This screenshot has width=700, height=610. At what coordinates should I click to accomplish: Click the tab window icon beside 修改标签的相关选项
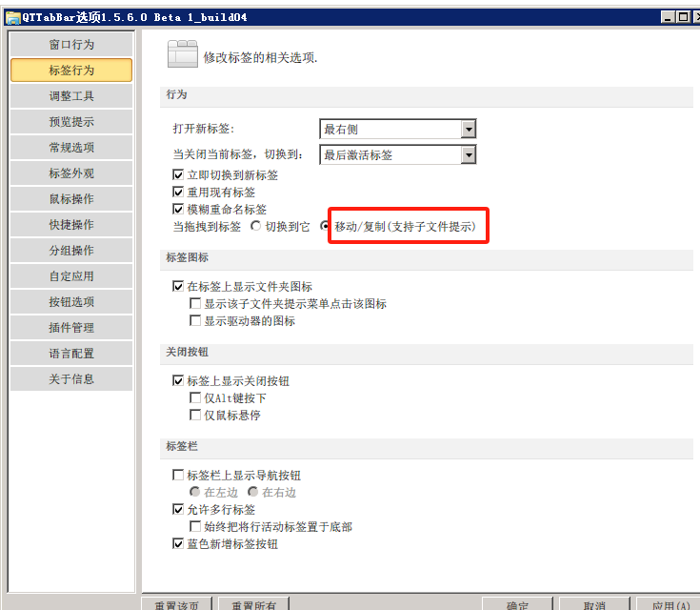183,54
